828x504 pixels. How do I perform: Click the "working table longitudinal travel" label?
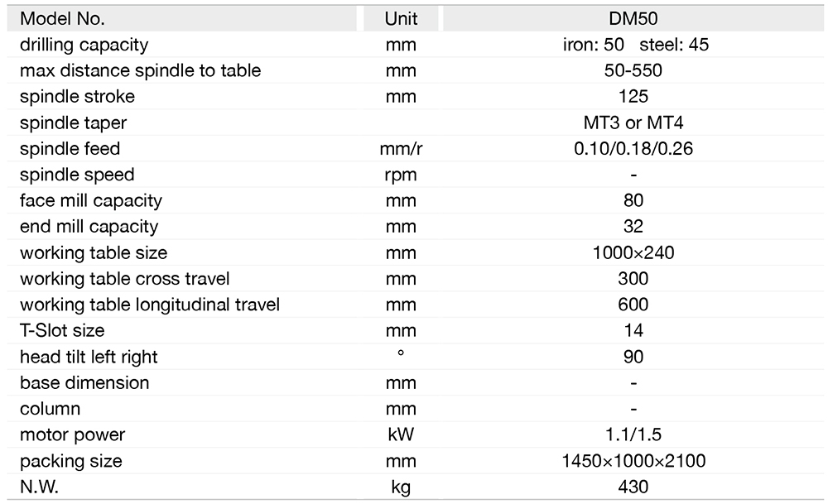point(150,305)
